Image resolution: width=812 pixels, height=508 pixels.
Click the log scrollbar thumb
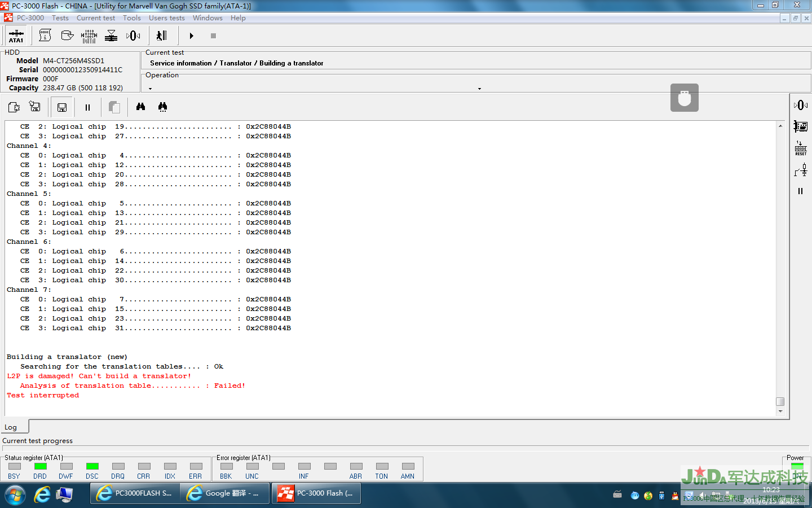point(780,402)
